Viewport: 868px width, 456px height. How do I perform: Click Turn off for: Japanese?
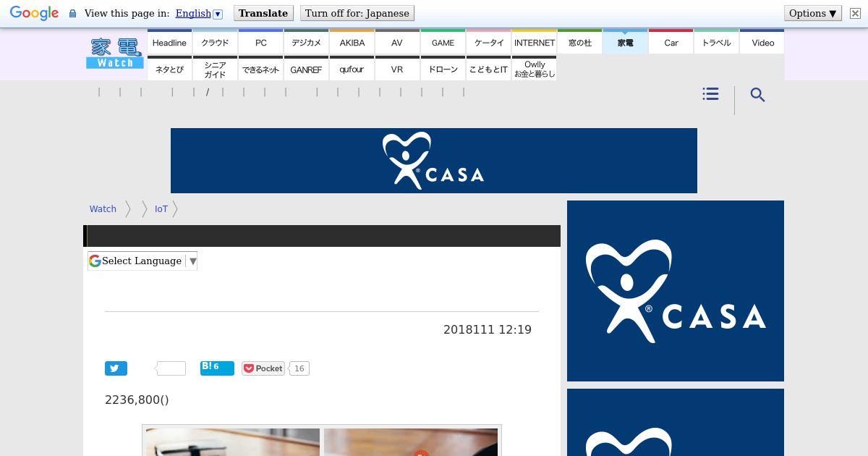(357, 13)
